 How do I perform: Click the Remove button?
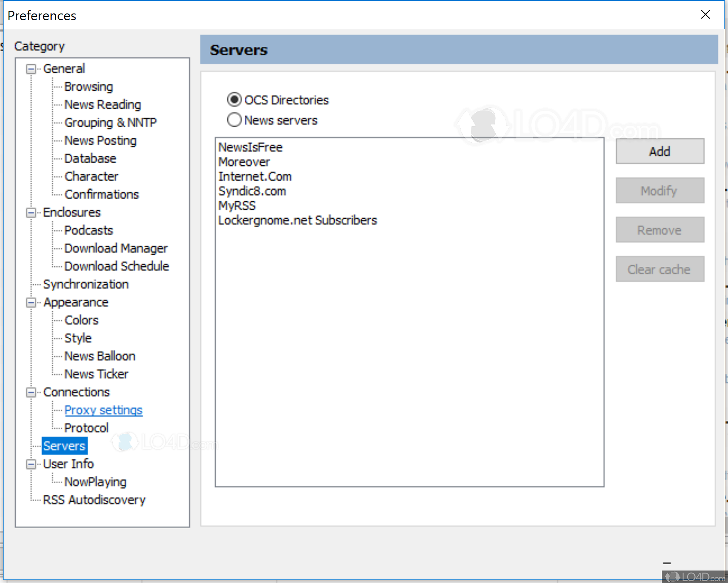pyautogui.click(x=659, y=230)
